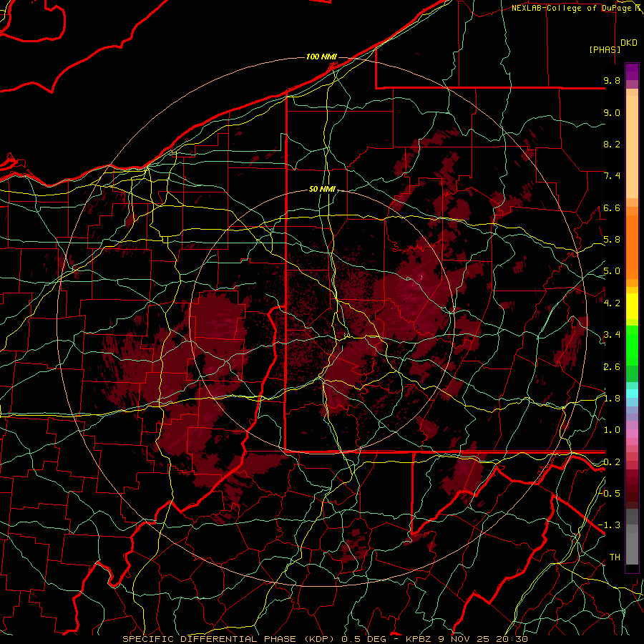
Task: Click the [PHAS] legend unit label
Action: point(605,49)
